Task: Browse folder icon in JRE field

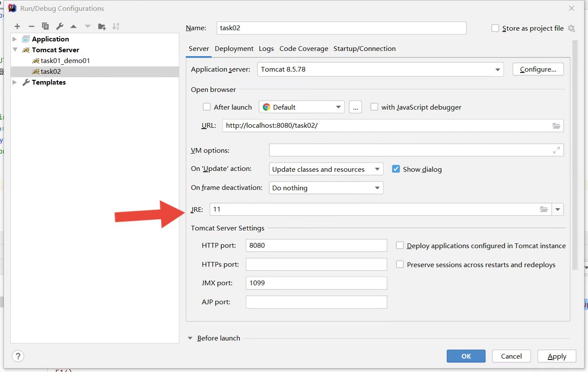Action: (544, 209)
